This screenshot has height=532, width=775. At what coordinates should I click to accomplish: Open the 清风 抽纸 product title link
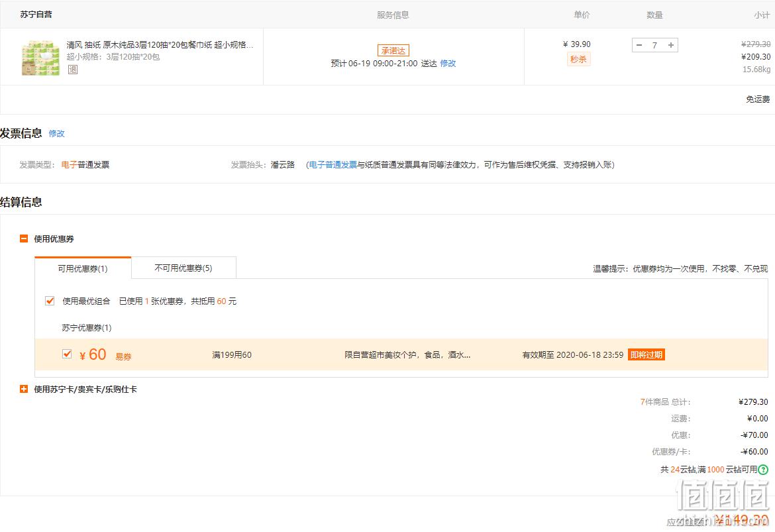(x=160, y=45)
